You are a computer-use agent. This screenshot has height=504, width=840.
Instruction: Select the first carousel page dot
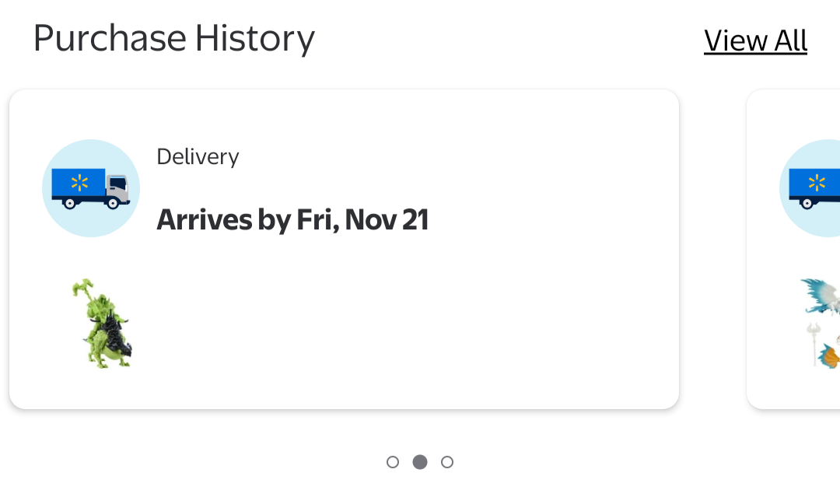coord(393,462)
